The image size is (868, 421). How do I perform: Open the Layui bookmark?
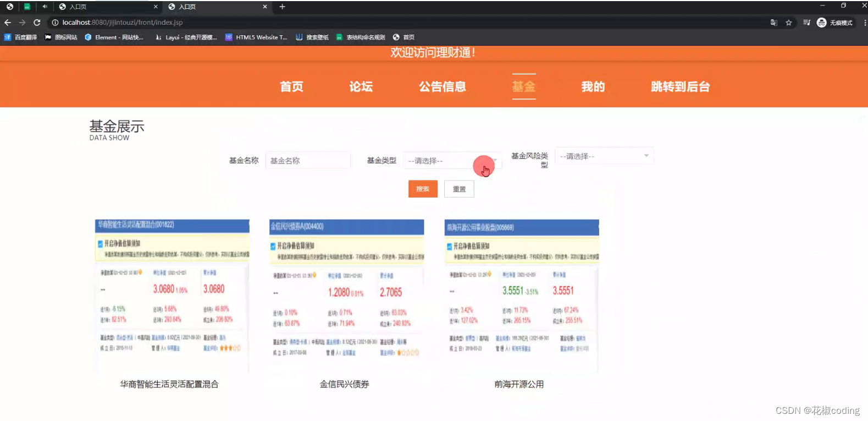coord(186,37)
